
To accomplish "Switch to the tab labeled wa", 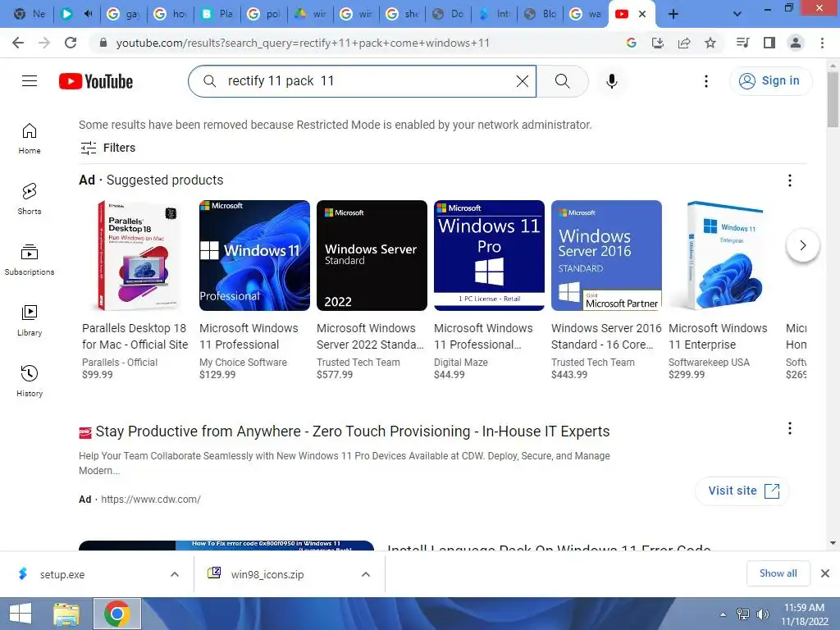I will (586, 14).
